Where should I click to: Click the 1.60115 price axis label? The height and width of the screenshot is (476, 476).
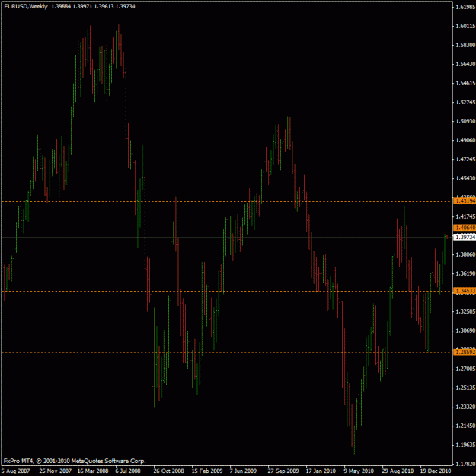[465, 26]
